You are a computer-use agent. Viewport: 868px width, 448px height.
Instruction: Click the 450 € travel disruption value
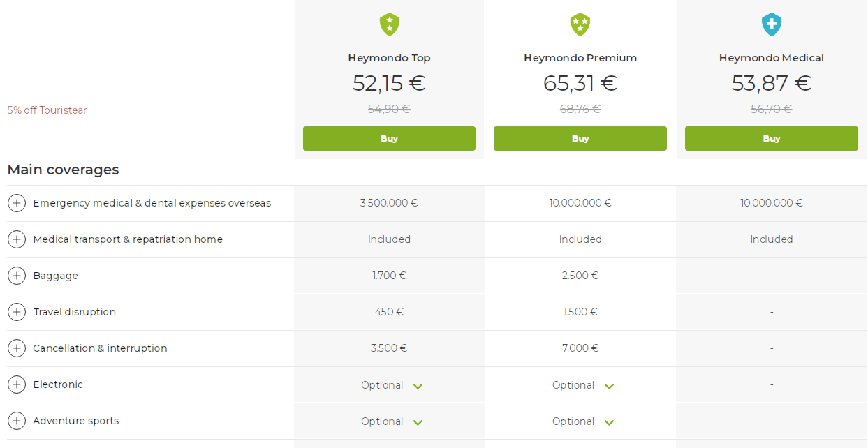[389, 312]
